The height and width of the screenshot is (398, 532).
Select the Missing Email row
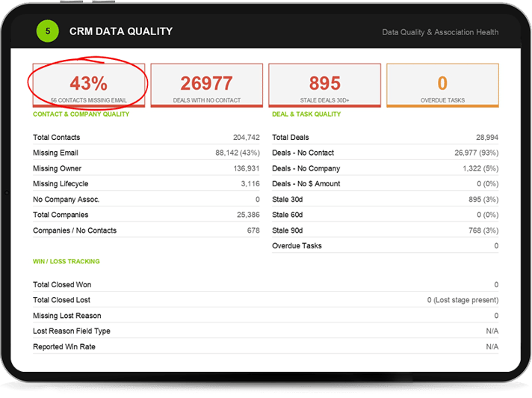tap(146, 153)
